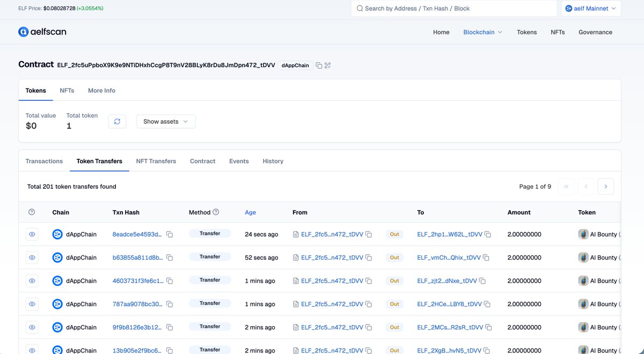Open the Contract tab
This screenshot has height=354, width=644.
(x=202, y=161)
